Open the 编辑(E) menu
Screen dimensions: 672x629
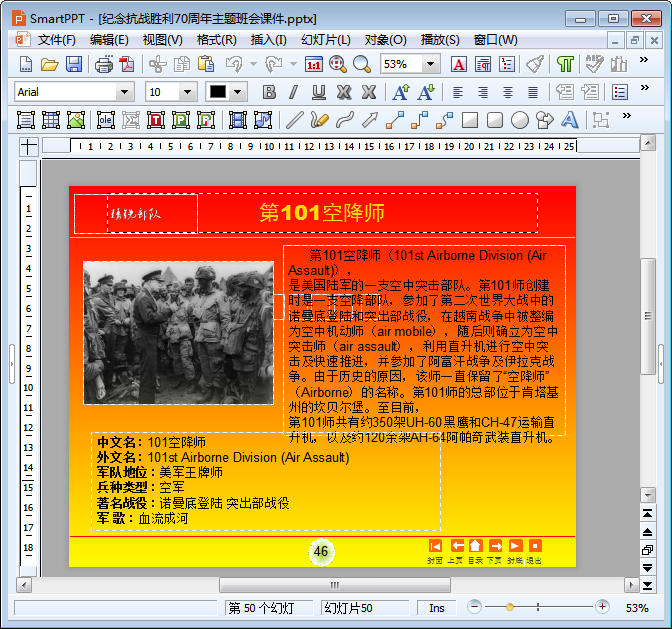click(109, 40)
